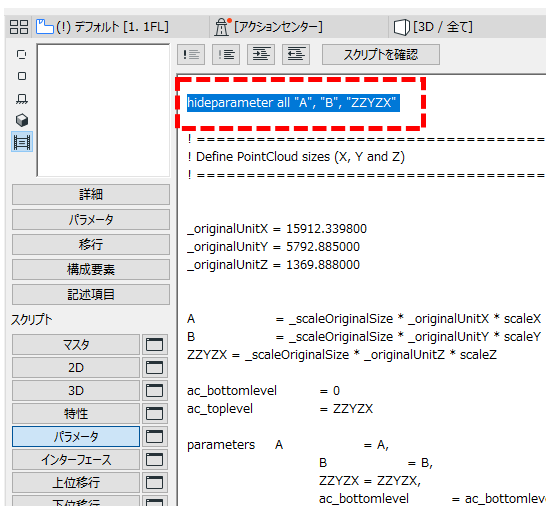The image size is (553, 517).
Task: Open the 2D script in new window
Action: click(x=154, y=367)
